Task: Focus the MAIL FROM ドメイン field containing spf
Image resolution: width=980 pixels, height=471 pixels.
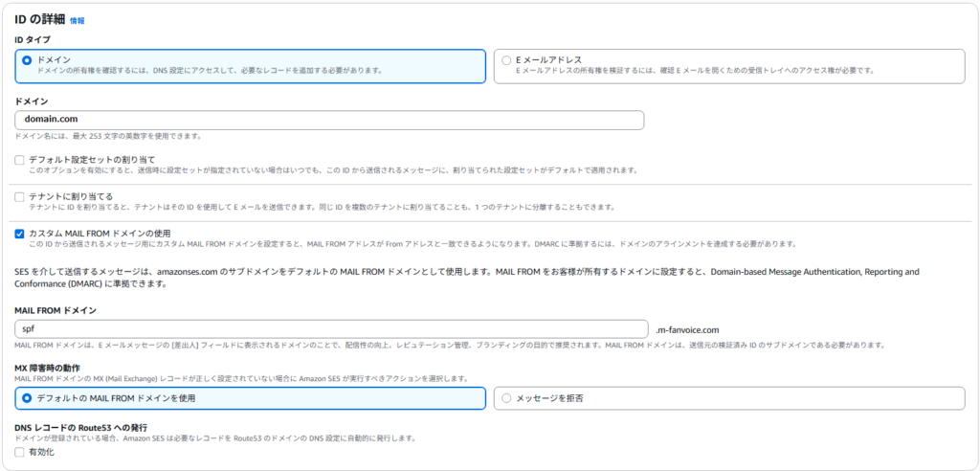Action: (329, 328)
